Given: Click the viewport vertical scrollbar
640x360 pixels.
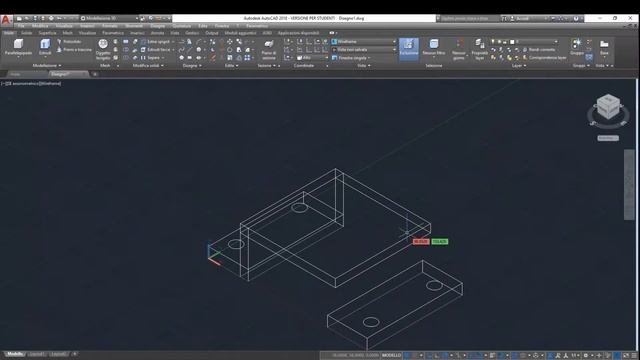Looking at the screenshot, I should coord(629,185).
